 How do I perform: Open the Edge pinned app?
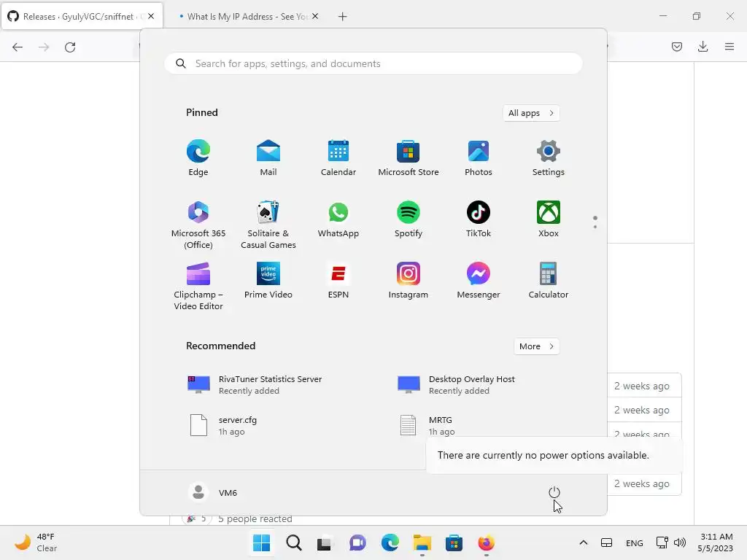click(198, 157)
